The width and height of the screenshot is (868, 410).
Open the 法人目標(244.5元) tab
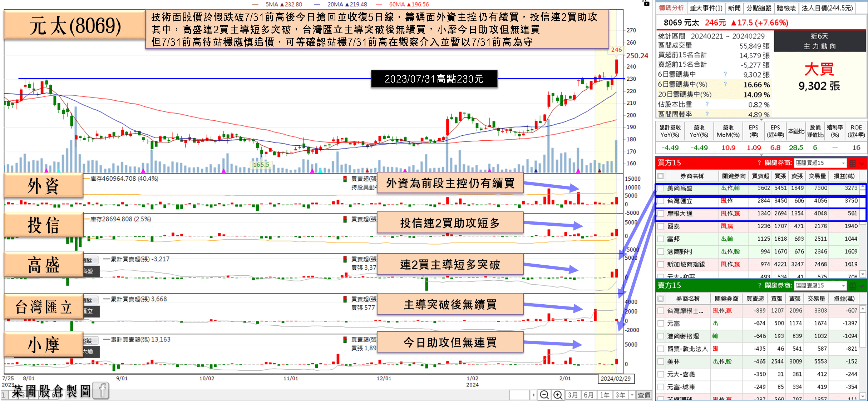click(x=827, y=8)
